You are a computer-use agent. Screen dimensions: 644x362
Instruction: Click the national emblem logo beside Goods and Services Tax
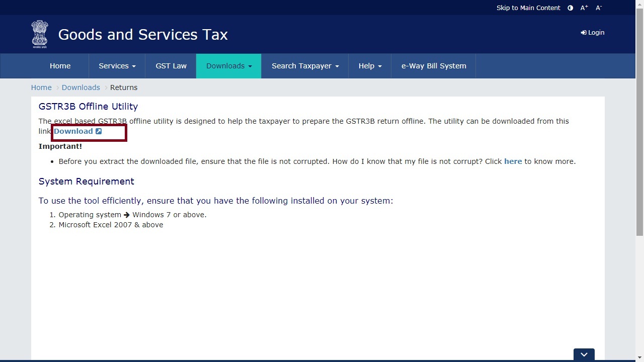(39, 34)
